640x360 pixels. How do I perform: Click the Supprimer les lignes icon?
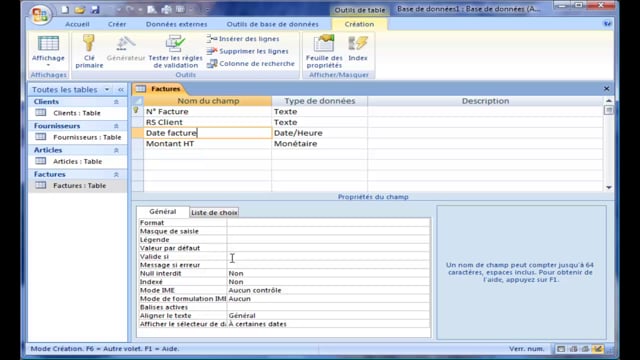211,51
